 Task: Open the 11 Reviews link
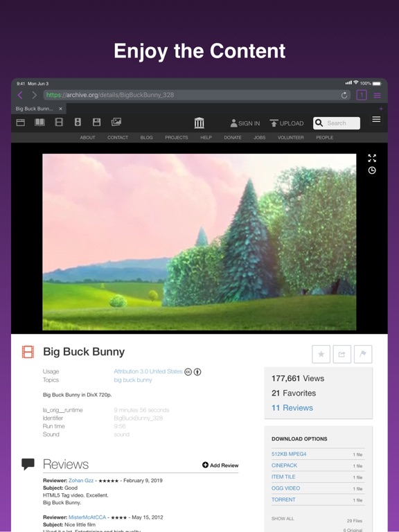(292, 408)
